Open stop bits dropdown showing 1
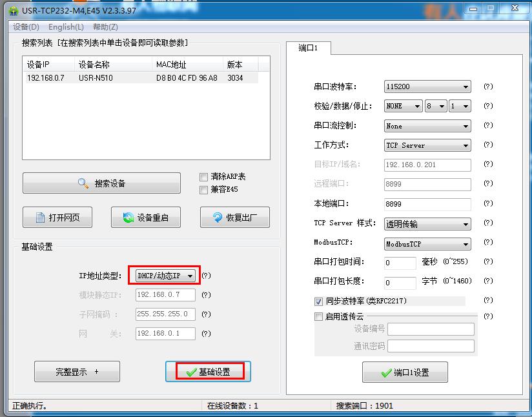Screen dimensions: 532x417 point(460,107)
